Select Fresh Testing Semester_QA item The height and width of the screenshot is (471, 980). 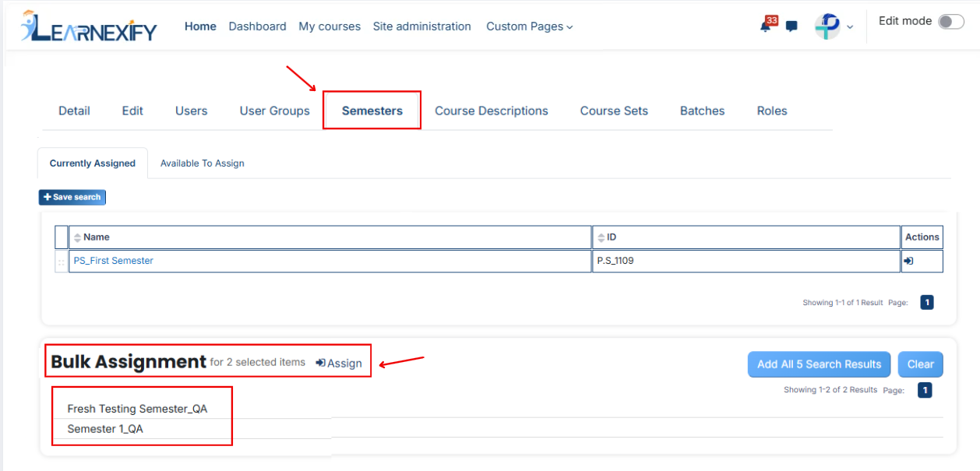137,409
